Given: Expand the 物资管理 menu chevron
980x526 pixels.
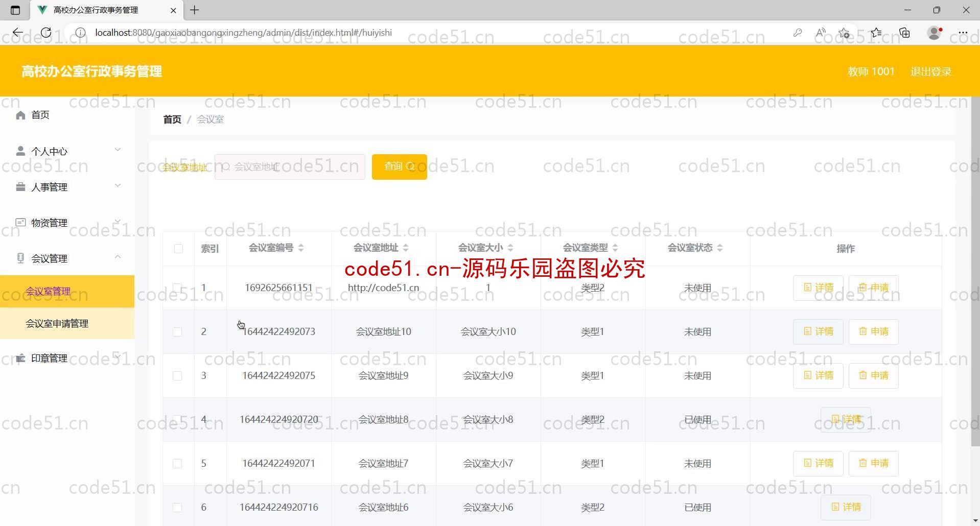Looking at the screenshot, I should point(118,221).
